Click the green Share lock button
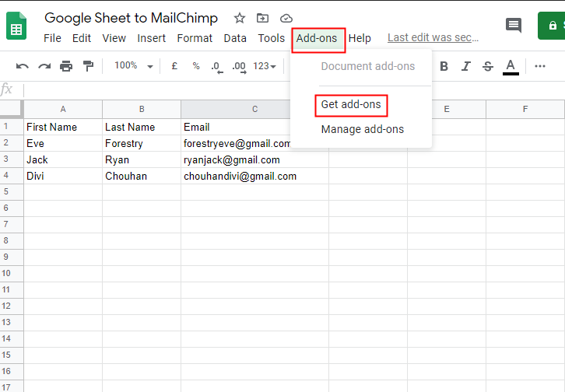The image size is (565, 392). [x=551, y=26]
